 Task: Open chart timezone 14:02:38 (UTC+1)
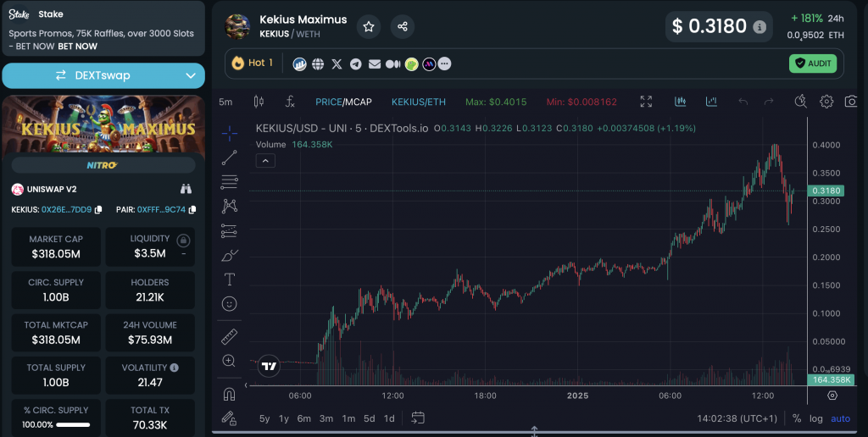(x=737, y=418)
